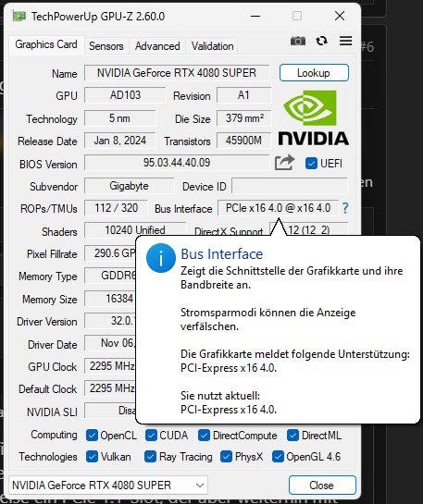423x504 pixels.
Task: Toggle the Vulkan checkbox
Action: click(92, 457)
